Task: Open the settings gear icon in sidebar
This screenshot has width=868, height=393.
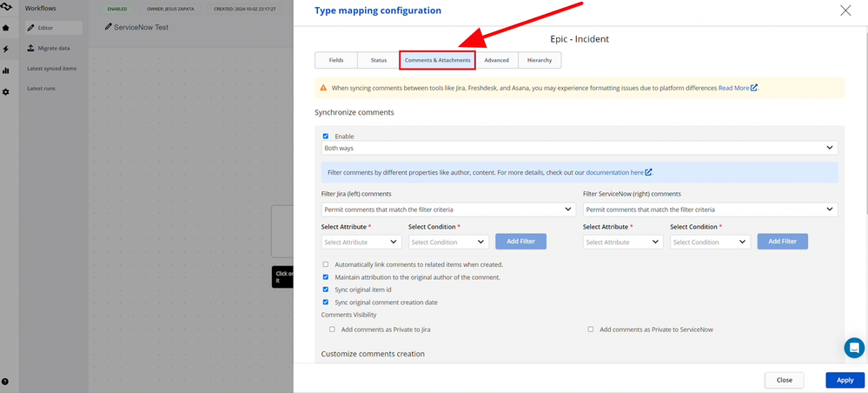Action: [x=5, y=92]
